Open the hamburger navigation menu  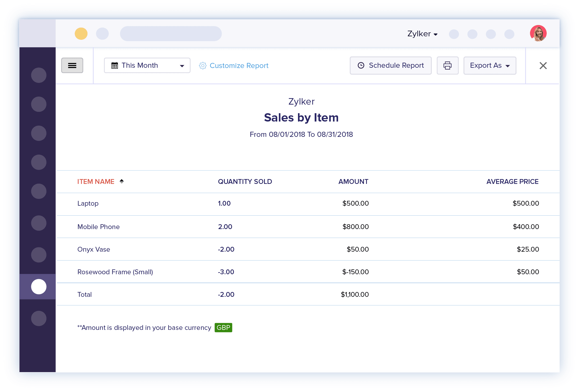[72, 65]
